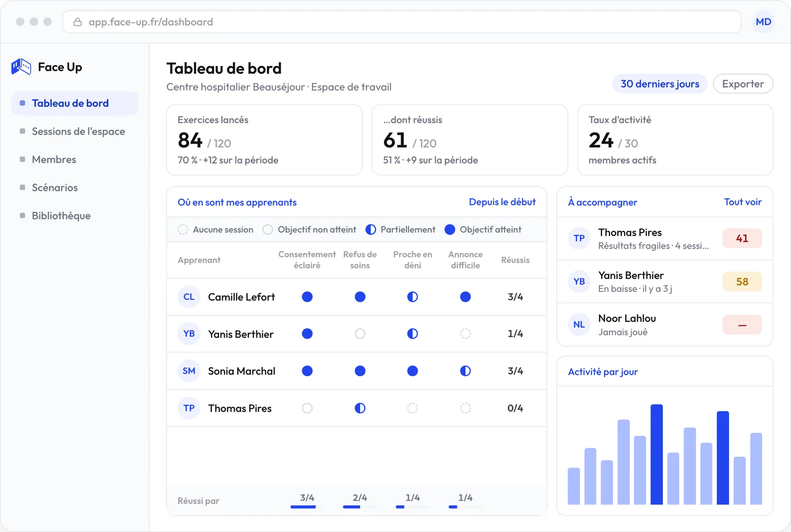Viewport: 791px width, 532px height.
Task: Click Camille Lefort's 3/4 Réussis value
Action: click(515, 297)
